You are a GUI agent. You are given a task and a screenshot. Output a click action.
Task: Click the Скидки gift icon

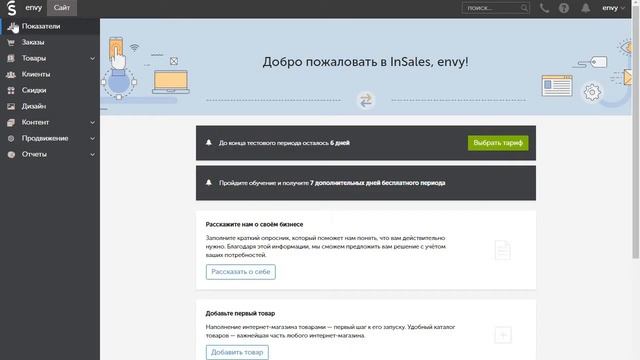click(11, 90)
